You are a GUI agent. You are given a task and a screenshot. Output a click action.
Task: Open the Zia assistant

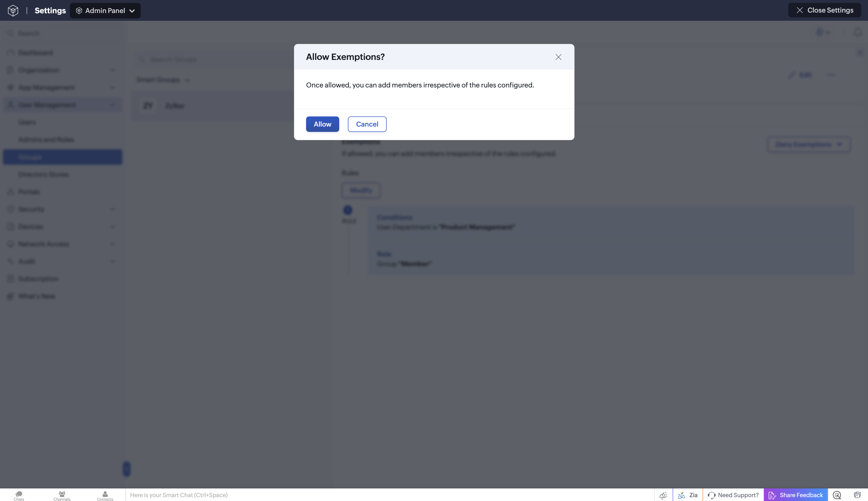(688, 495)
